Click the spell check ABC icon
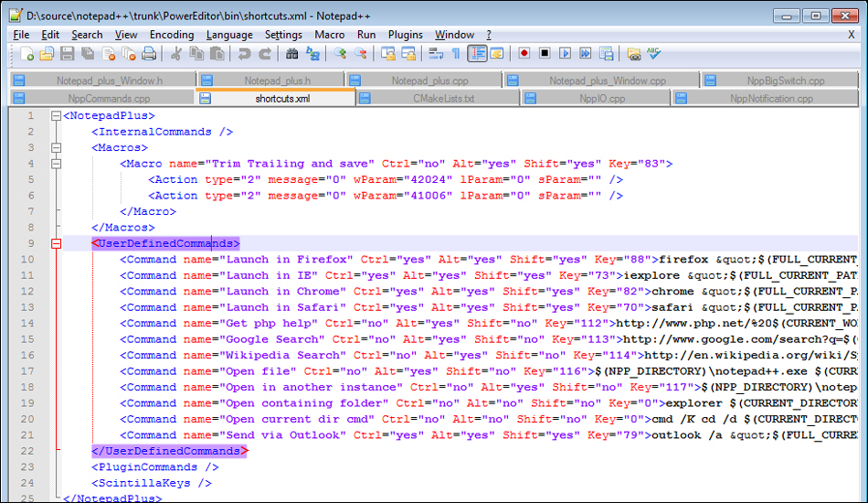This screenshot has width=868, height=503. tap(654, 54)
